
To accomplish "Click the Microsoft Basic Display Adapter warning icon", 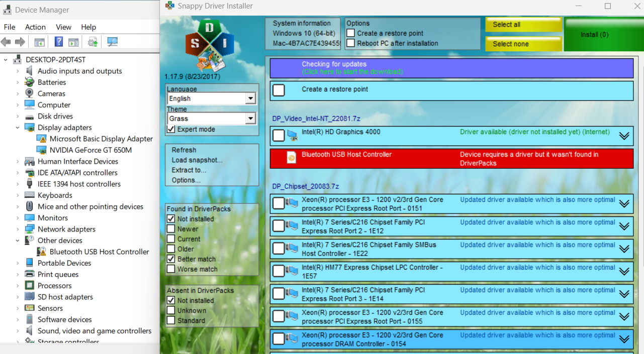I will point(41,139).
